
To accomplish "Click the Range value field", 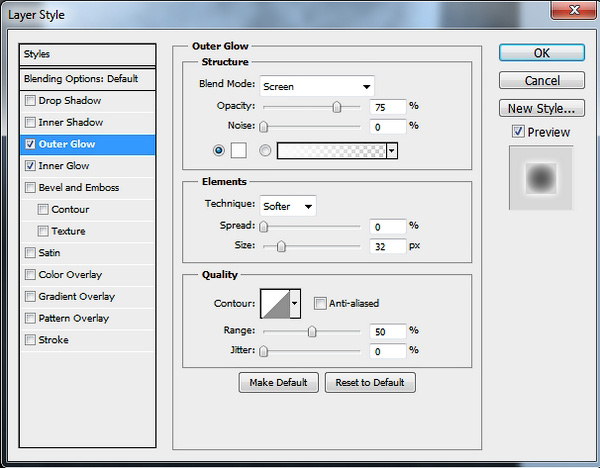I will (x=388, y=331).
